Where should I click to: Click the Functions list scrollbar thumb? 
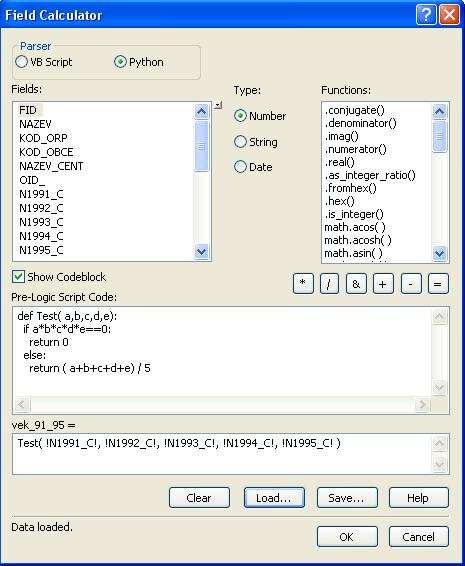pos(439,136)
